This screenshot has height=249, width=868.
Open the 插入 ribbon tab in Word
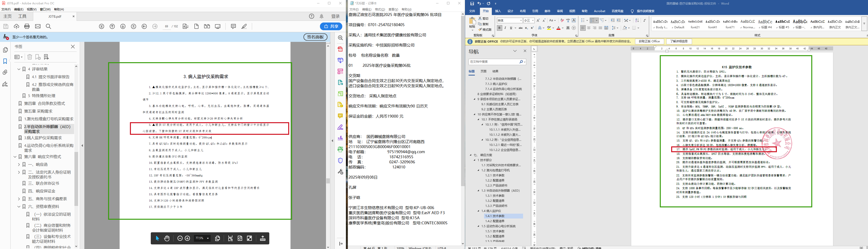click(x=498, y=11)
